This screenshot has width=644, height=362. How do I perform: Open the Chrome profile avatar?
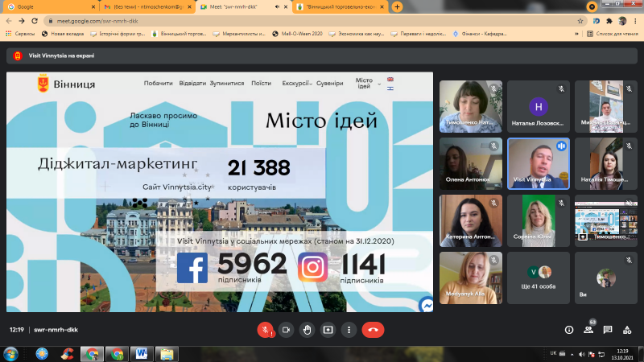click(x=622, y=21)
